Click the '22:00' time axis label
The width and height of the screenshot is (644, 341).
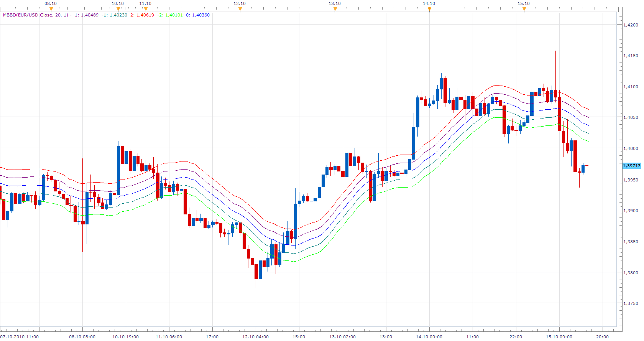click(516, 337)
